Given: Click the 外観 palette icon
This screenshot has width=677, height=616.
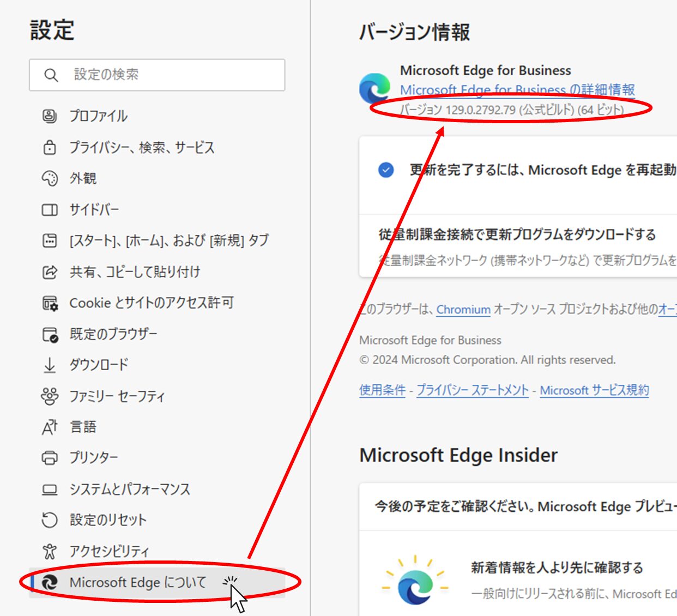Looking at the screenshot, I should point(50,178).
